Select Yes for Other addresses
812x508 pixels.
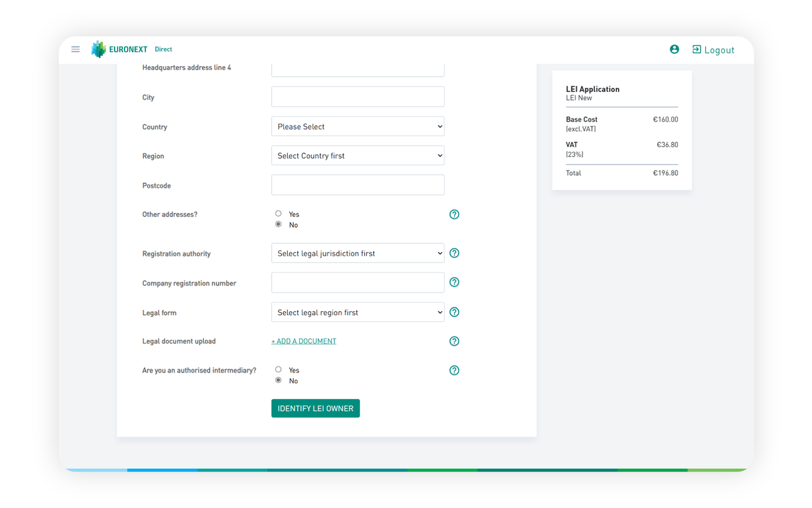278,213
